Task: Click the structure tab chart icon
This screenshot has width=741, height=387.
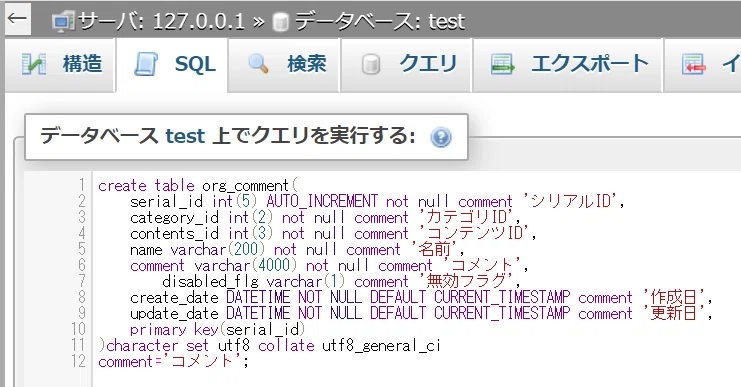Action: (x=34, y=64)
